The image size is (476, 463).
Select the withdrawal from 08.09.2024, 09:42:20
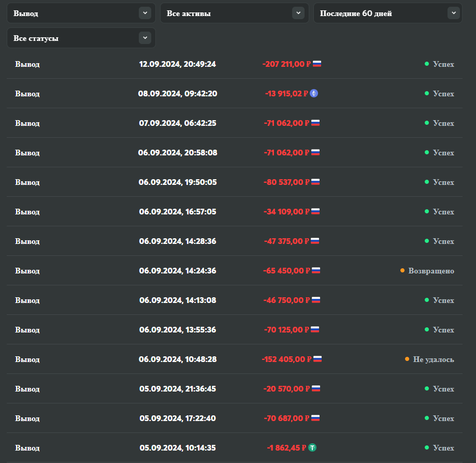pos(178,94)
